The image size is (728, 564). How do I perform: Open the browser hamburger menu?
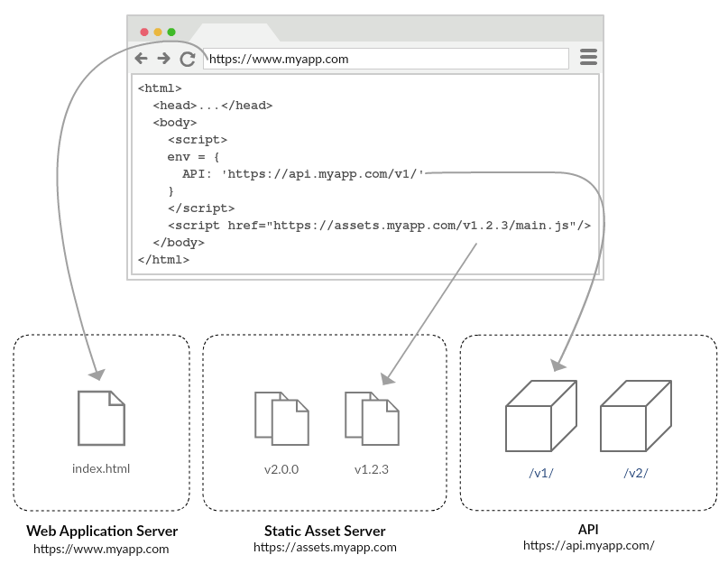pyautogui.click(x=588, y=57)
